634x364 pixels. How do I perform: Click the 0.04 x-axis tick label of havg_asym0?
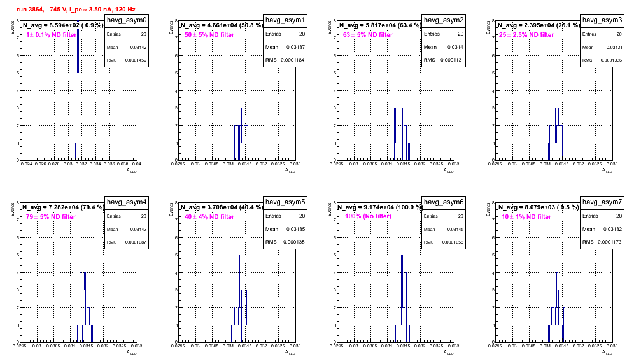coord(137,164)
